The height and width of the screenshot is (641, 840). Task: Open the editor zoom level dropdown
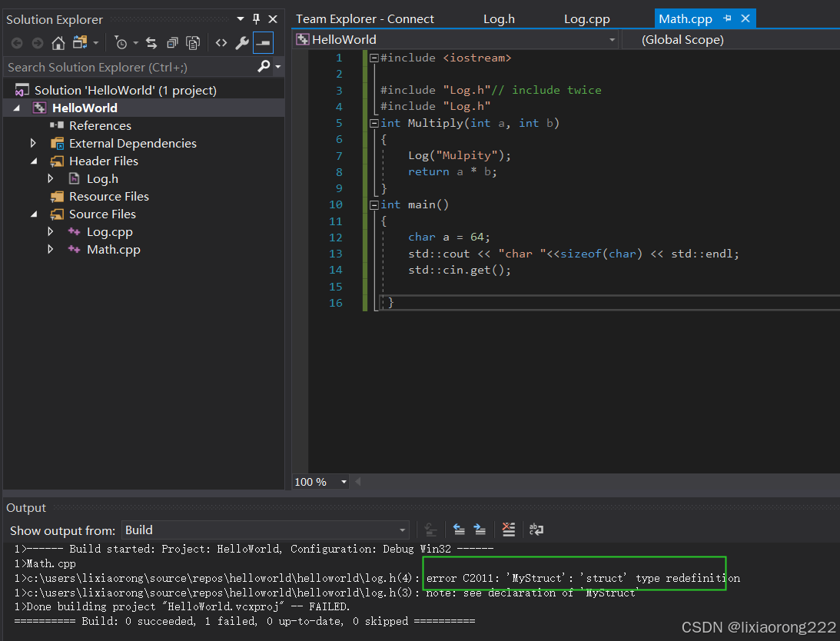343,482
